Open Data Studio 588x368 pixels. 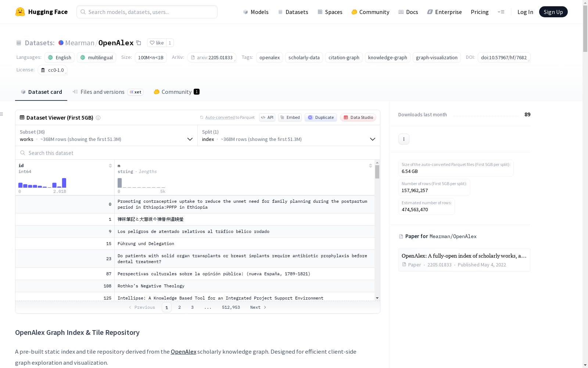pyautogui.click(x=358, y=117)
